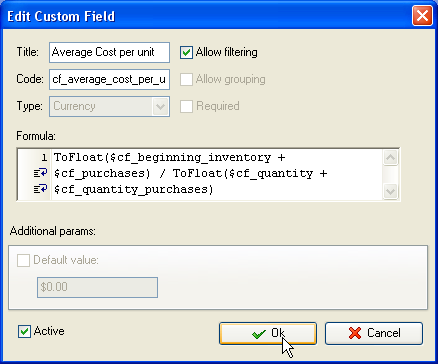Click the Currency type combo box
The width and height of the screenshot is (438, 364).
[x=109, y=107]
